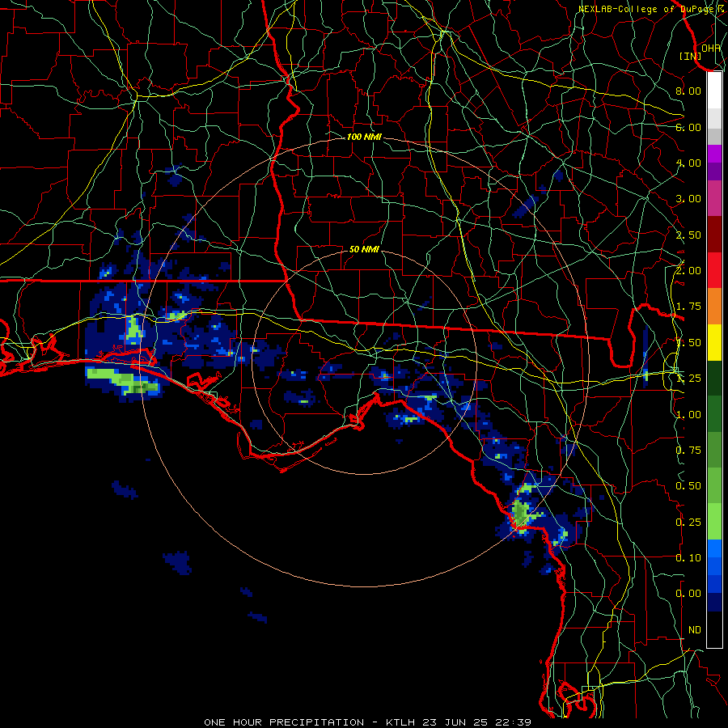The image size is (728, 728).
Task: Pick the magenta legend swatch above 4.00
Action: point(714,154)
